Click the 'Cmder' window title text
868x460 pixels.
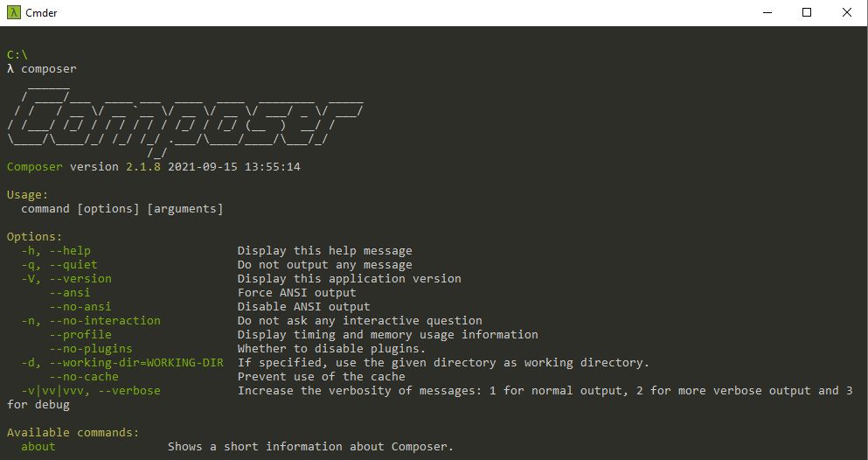point(41,13)
